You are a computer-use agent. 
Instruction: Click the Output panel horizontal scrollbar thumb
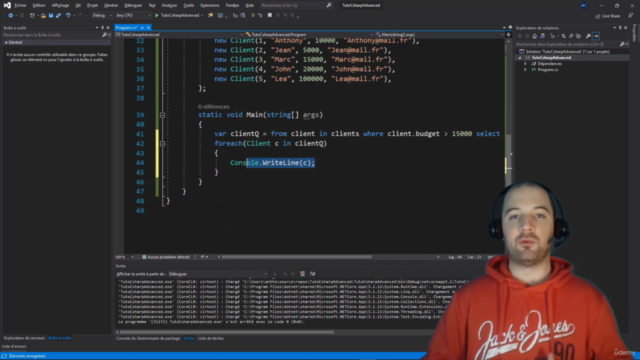coord(227,332)
